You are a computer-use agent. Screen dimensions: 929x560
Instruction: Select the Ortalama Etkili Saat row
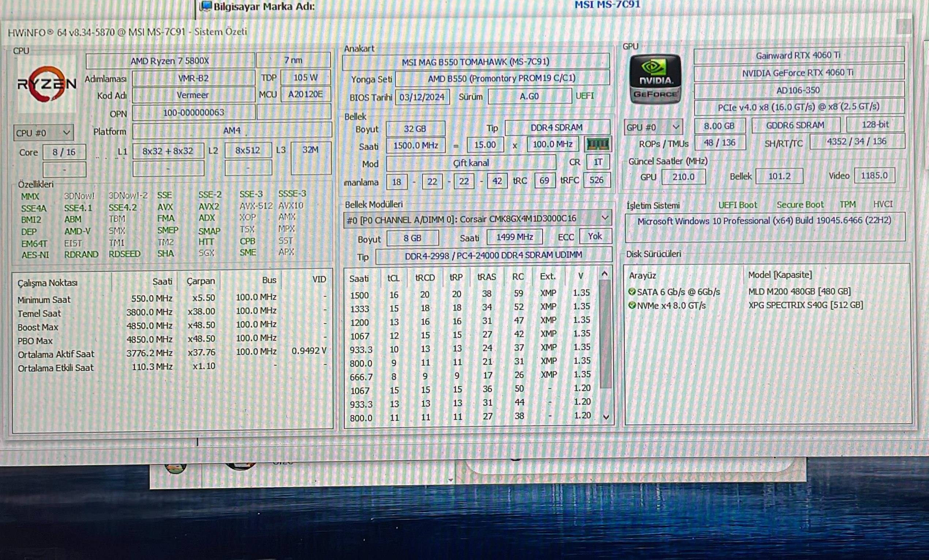pos(172,367)
